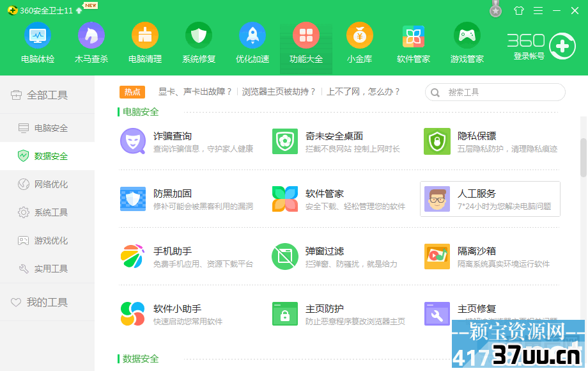The image size is (588, 371).
Task: Open the main menu hamburger icon
Action: pos(538,10)
